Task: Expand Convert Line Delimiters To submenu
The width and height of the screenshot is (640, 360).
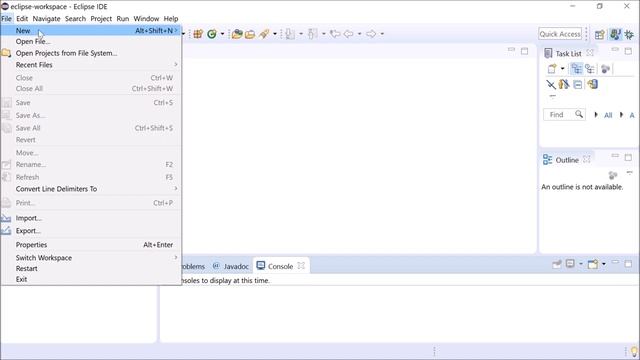Action: pos(91,189)
